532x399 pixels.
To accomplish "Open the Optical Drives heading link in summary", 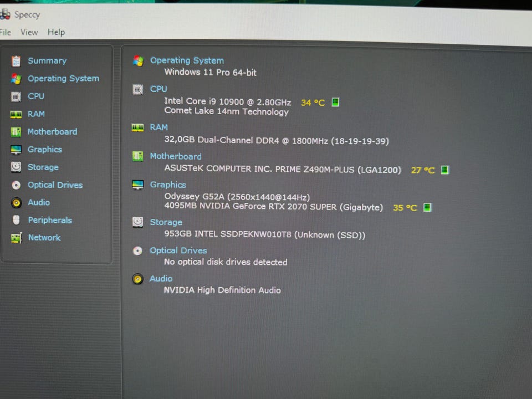I will [x=178, y=250].
